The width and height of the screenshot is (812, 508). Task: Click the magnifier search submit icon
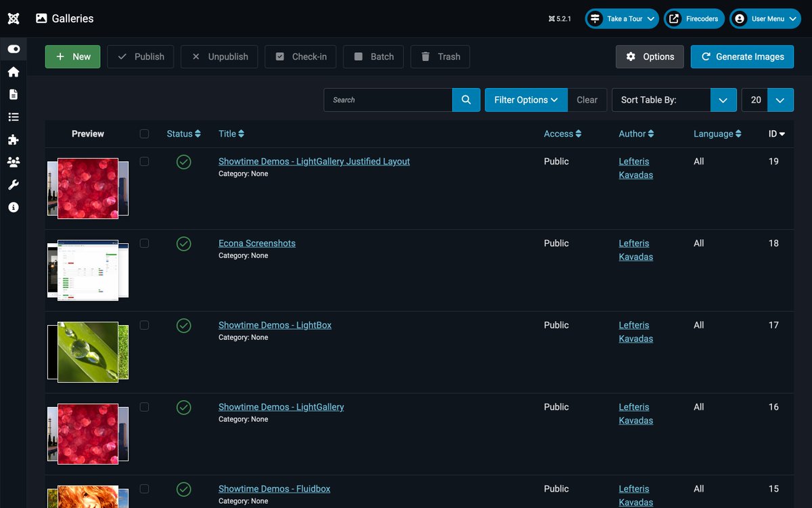point(466,100)
